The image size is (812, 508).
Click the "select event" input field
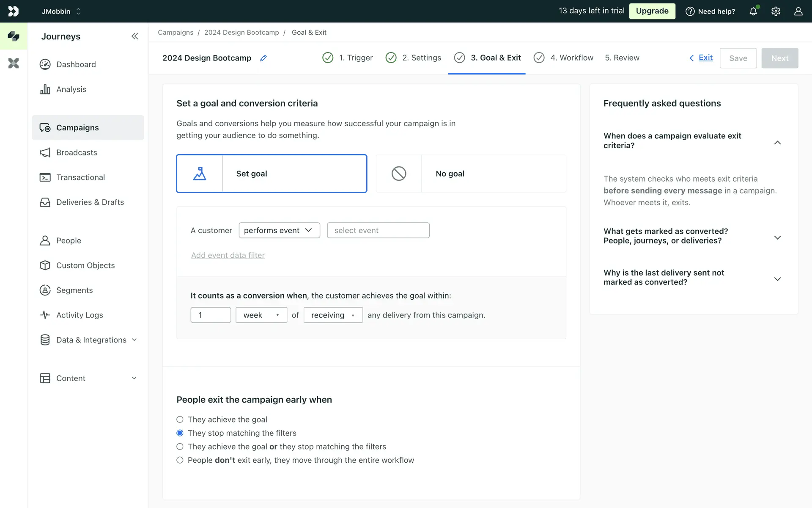(378, 230)
